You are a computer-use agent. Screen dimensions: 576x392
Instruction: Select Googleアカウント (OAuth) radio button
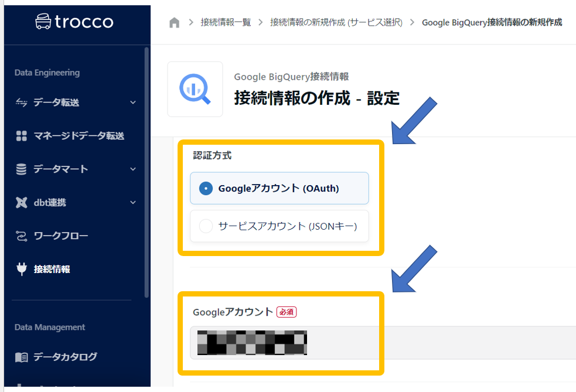click(206, 189)
